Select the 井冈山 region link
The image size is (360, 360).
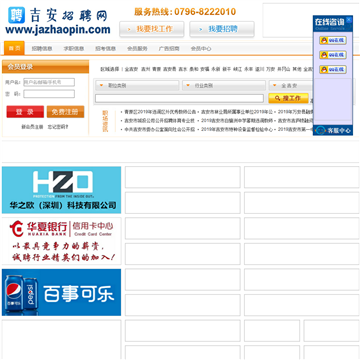pos(284,69)
